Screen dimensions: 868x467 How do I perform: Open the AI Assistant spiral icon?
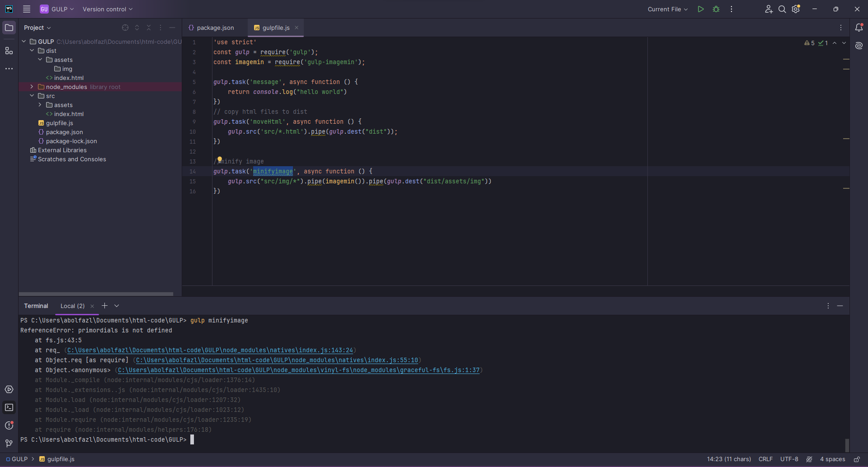tap(859, 46)
